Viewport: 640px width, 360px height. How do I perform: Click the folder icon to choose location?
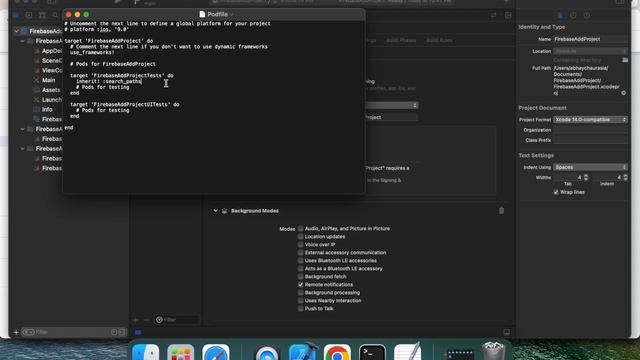tap(625, 60)
